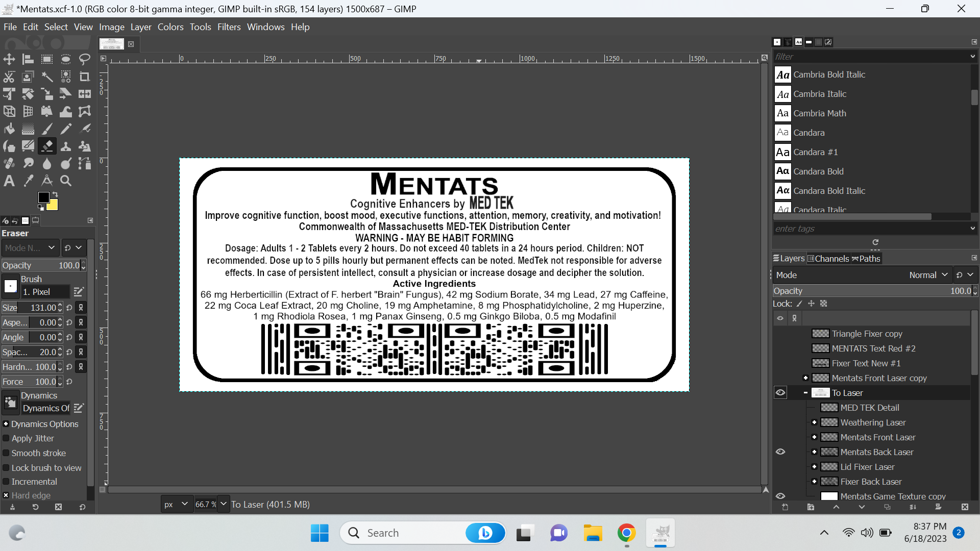Select the Eraser tool
980x551 pixels.
pos(47,146)
